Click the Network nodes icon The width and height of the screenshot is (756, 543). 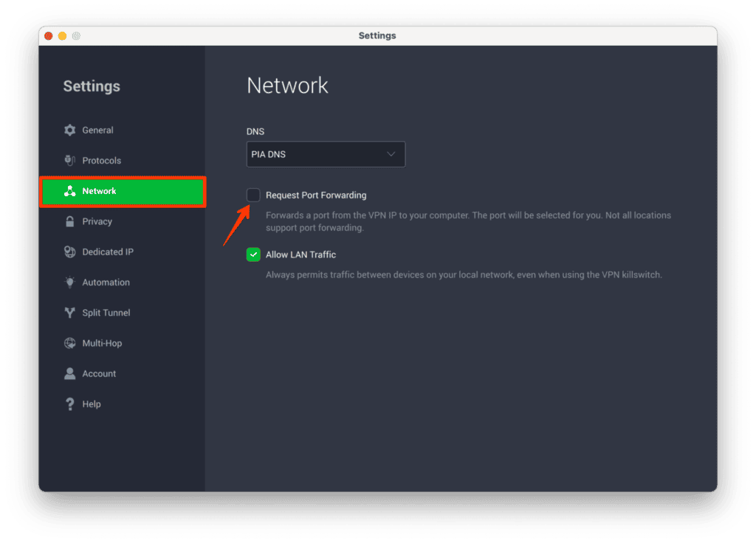[x=70, y=191]
